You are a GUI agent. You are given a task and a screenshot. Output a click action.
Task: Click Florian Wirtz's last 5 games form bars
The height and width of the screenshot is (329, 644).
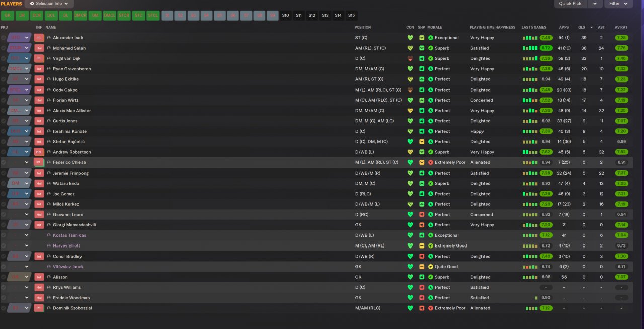pos(530,100)
